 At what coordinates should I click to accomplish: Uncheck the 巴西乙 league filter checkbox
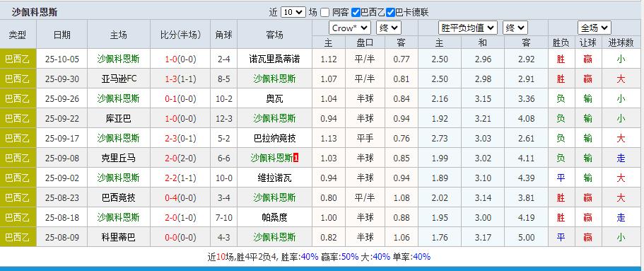tap(356, 12)
